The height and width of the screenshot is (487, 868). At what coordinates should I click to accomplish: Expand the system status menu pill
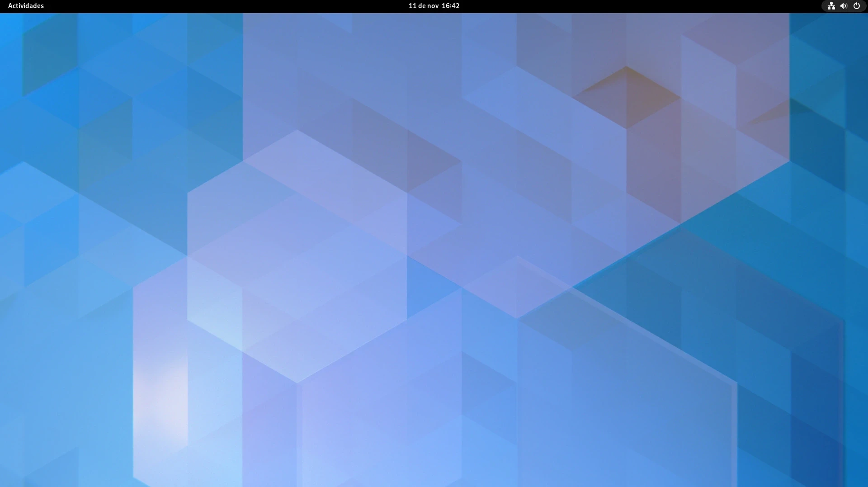[x=844, y=6]
